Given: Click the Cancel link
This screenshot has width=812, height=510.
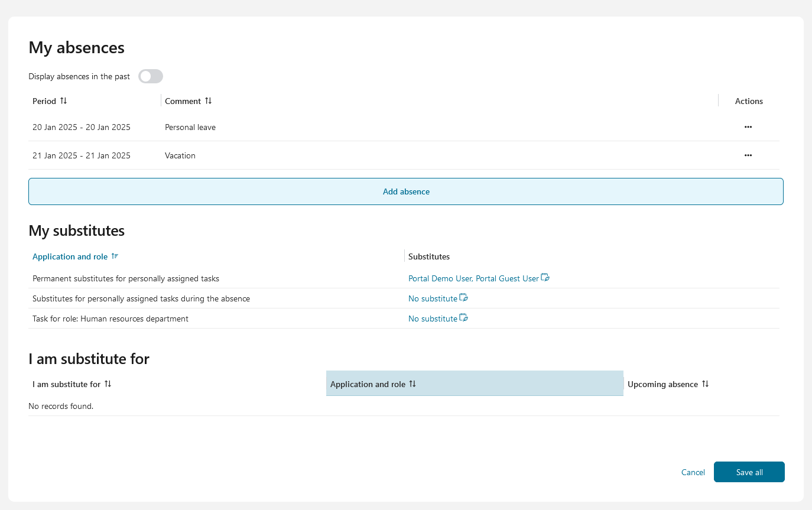Looking at the screenshot, I should click(693, 472).
